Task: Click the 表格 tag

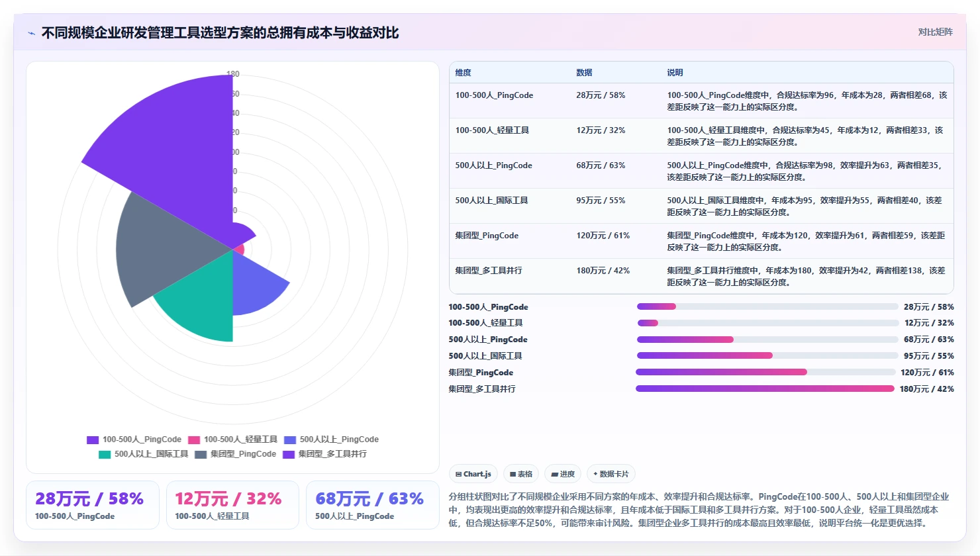Action: [x=521, y=474]
